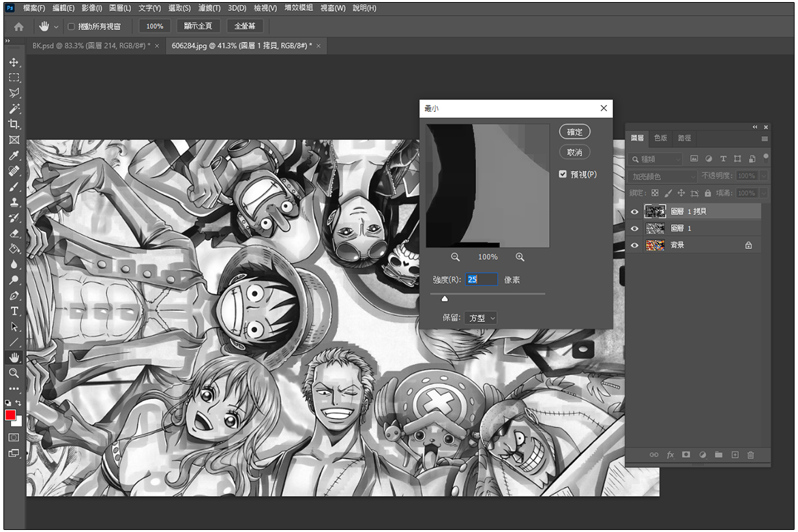The width and height of the screenshot is (798, 532).
Task: Reset default foreground and background colors
Action: click(x=8, y=403)
